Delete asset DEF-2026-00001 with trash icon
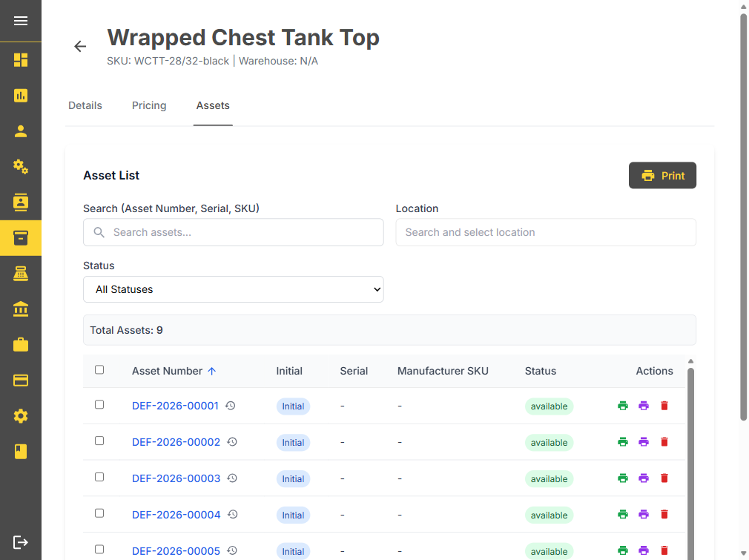Viewport: 749px width, 560px height. (x=664, y=406)
